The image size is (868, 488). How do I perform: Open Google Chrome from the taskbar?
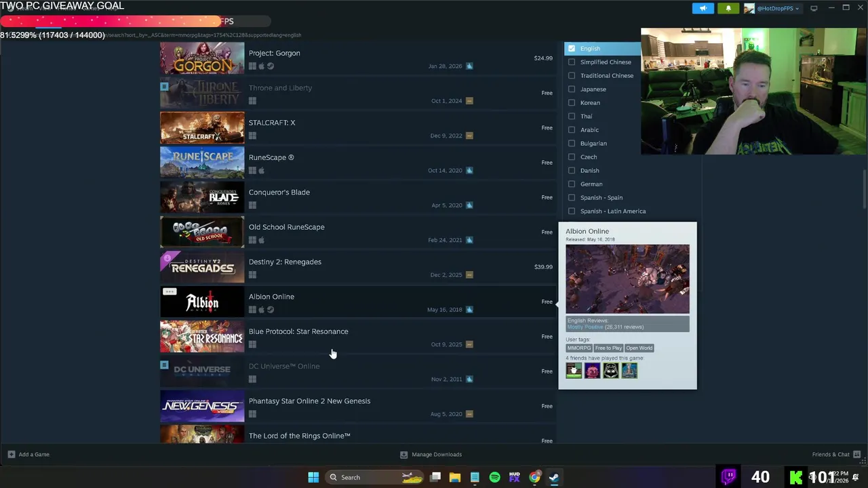pyautogui.click(x=534, y=477)
